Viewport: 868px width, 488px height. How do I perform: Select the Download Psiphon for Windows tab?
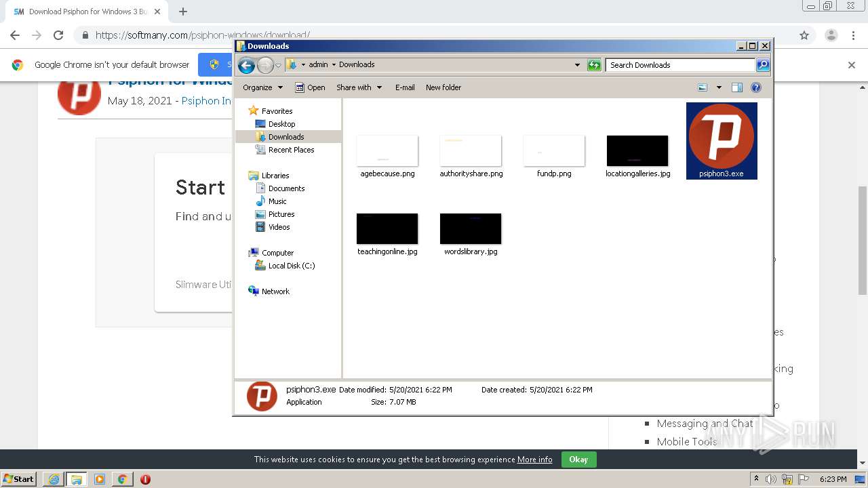click(x=87, y=12)
